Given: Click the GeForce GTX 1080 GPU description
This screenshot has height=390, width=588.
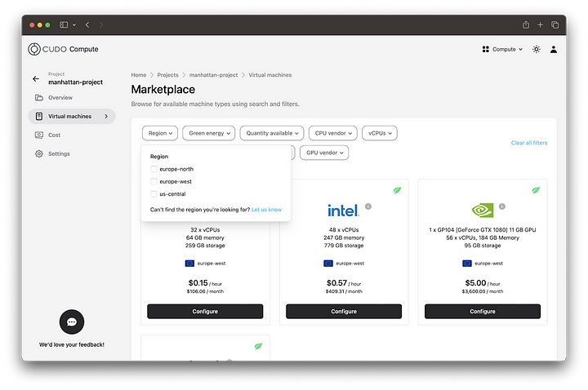Looking at the screenshot, I should coord(483,229).
